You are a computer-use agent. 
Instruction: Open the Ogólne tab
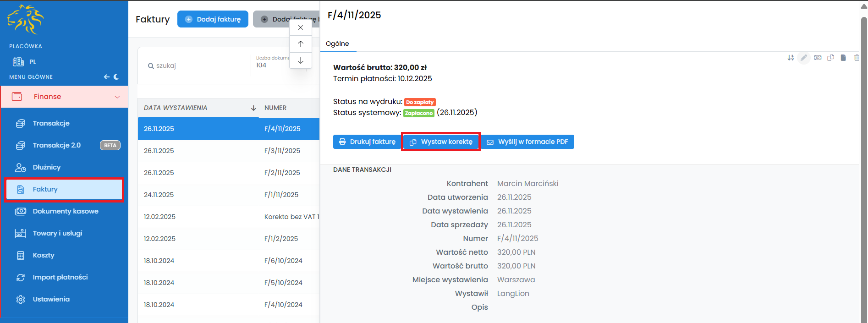(x=337, y=44)
